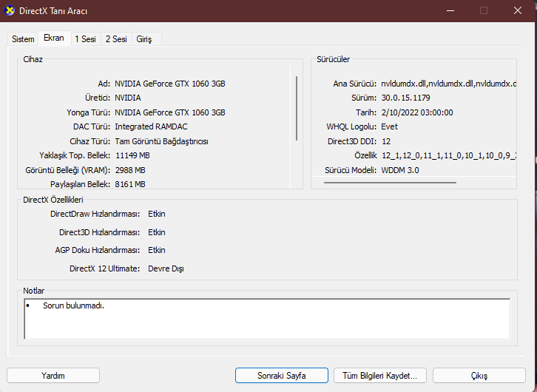Click AGP Doku Hızlandırması 'Etkin' value
Screen dimensions: 537x392
157,250
